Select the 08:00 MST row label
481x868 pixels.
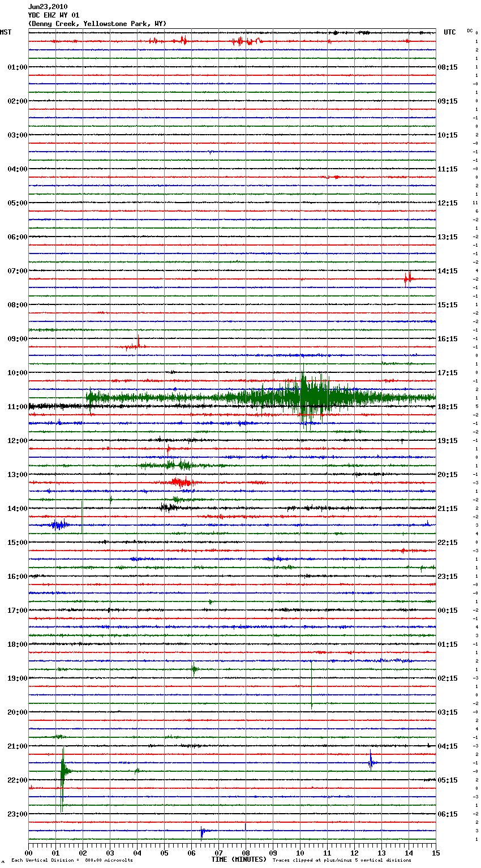tap(18, 305)
